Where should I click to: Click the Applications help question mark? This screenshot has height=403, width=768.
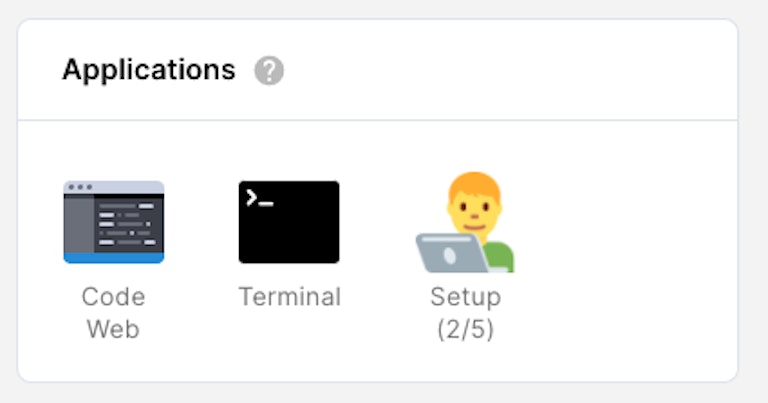(x=269, y=71)
